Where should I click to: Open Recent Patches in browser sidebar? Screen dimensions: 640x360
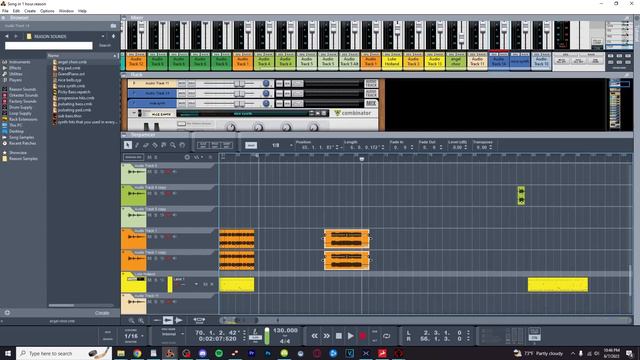22,143
